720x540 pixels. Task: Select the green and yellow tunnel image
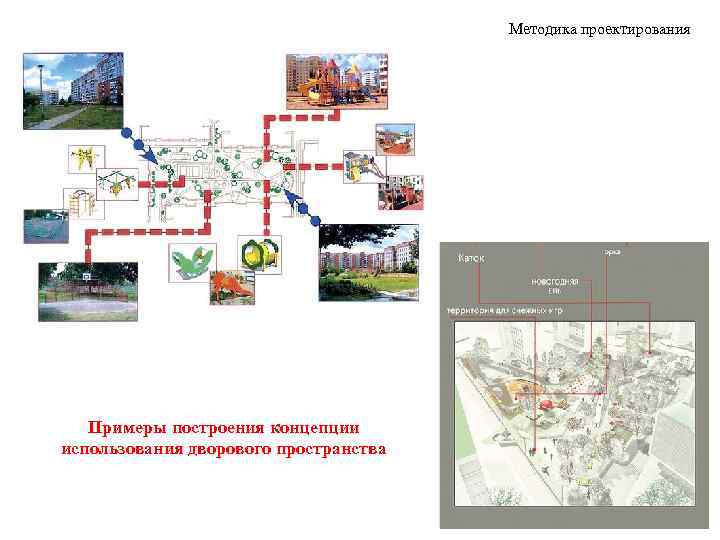260,254
